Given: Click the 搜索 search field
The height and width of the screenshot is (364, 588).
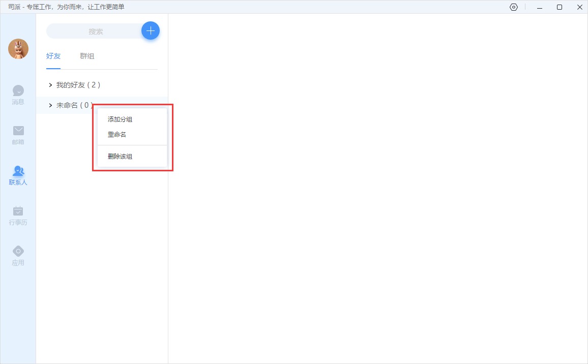Looking at the screenshot, I should click(x=95, y=32).
